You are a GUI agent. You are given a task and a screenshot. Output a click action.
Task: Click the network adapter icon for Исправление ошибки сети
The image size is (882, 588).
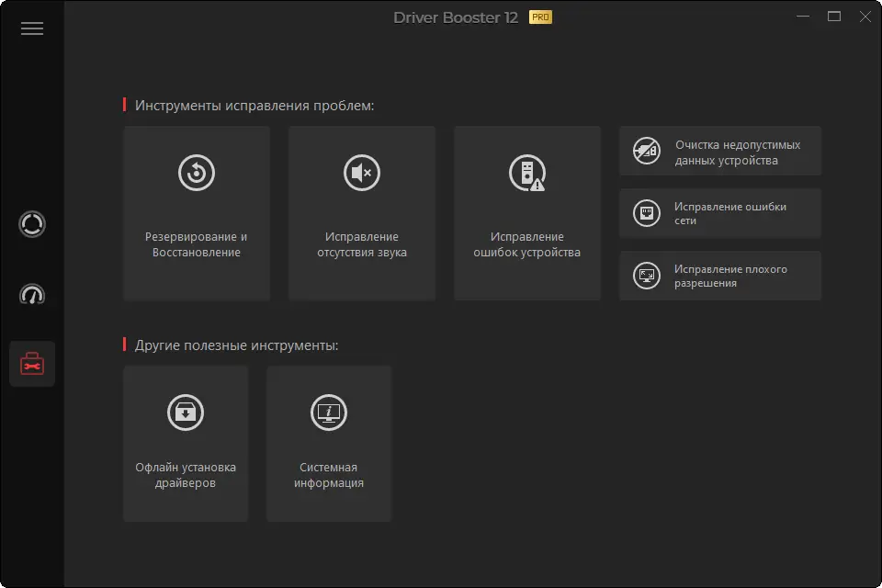click(x=644, y=213)
